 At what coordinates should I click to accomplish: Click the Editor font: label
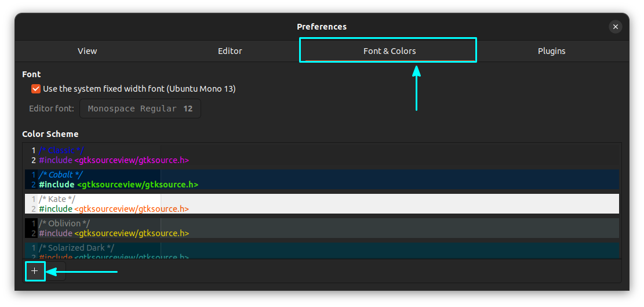pyautogui.click(x=52, y=109)
